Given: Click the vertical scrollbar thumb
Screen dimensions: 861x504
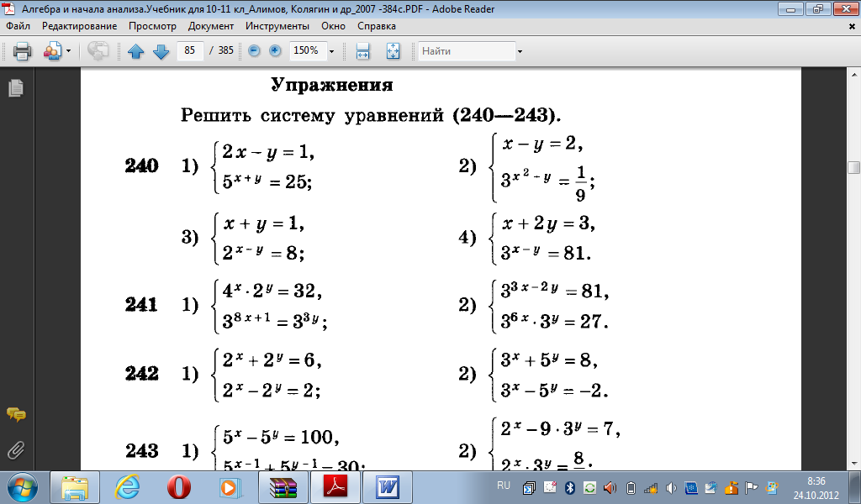Looking at the screenshot, I should 854,167.
